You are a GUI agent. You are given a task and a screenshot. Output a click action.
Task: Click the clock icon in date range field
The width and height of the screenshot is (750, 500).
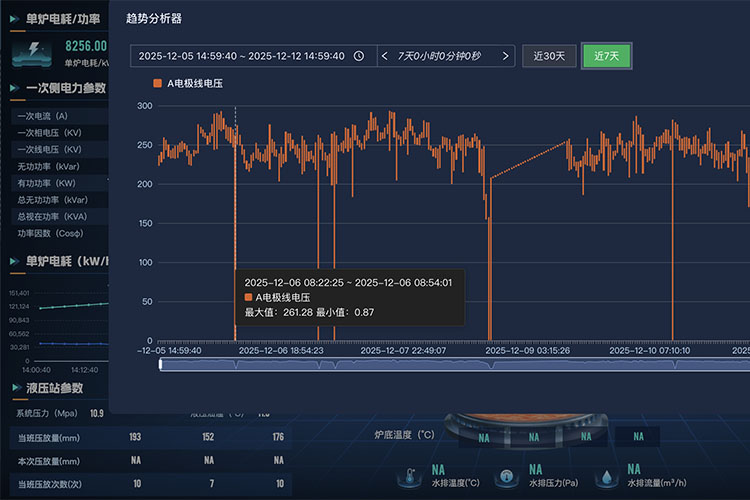359,56
